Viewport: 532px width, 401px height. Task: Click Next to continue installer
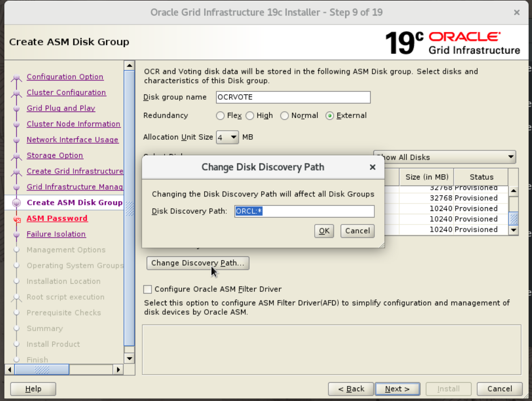click(x=398, y=389)
